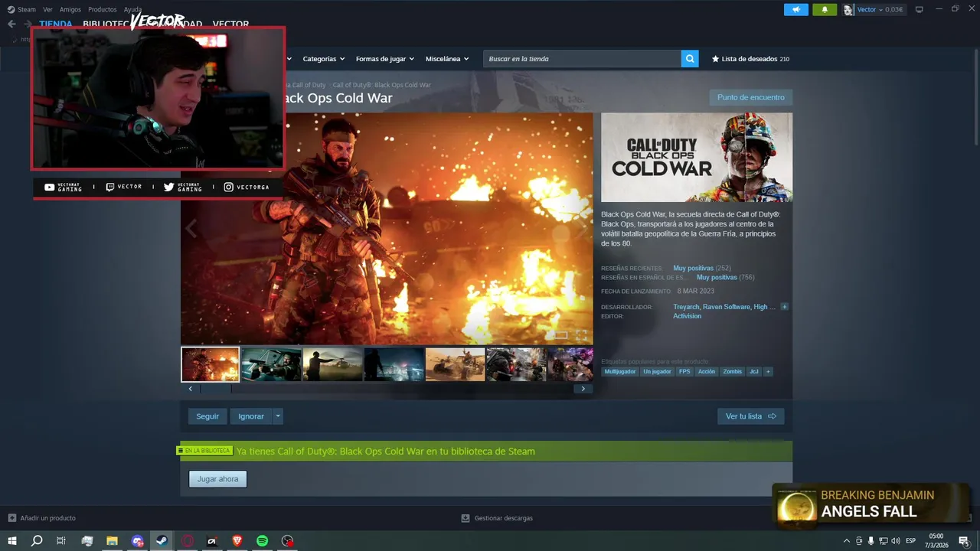
Task: Open the Windows search magnifier in the taskbar
Action: [x=36, y=541]
